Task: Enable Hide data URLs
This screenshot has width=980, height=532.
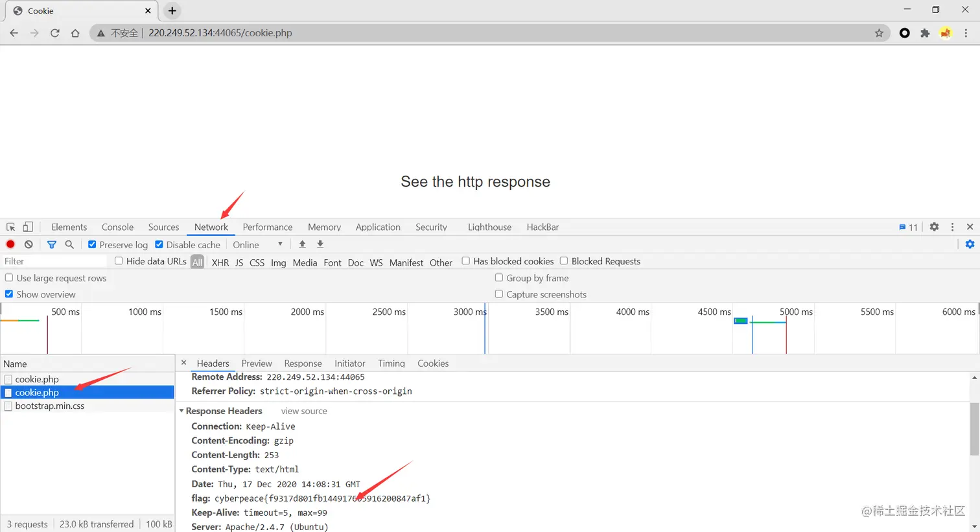Action: (119, 261)
